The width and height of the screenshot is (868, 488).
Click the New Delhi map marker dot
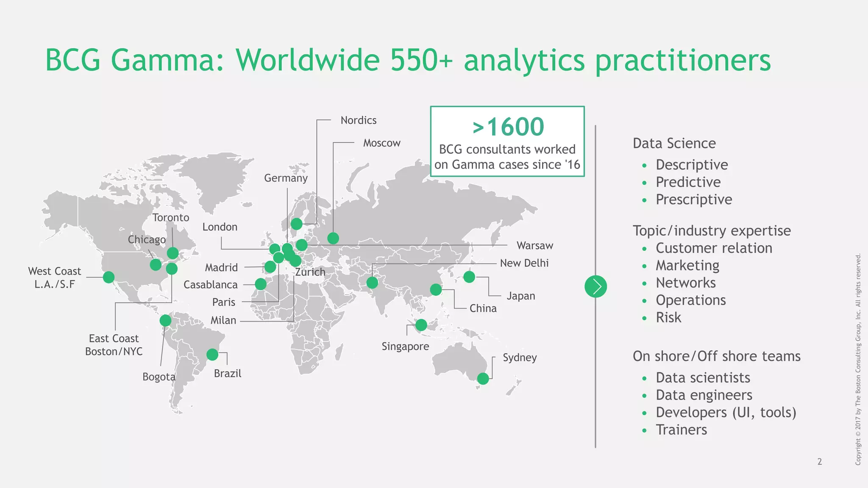372,283
